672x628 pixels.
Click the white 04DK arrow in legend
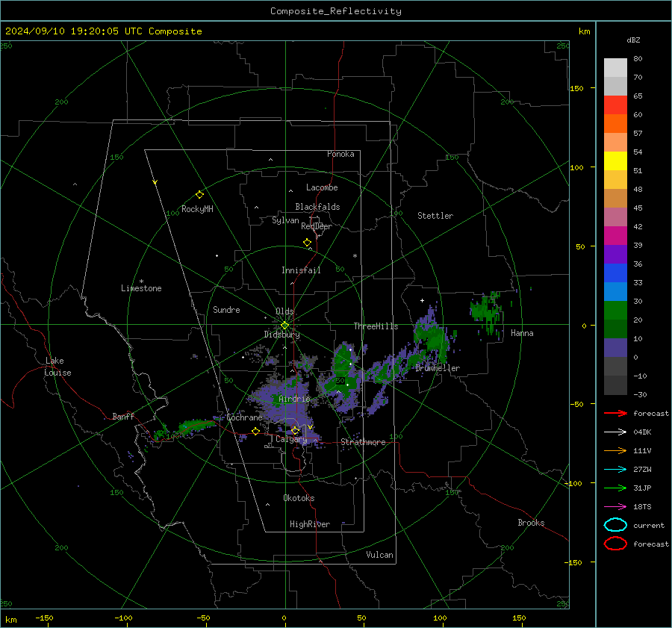click(x=615, y=432)
